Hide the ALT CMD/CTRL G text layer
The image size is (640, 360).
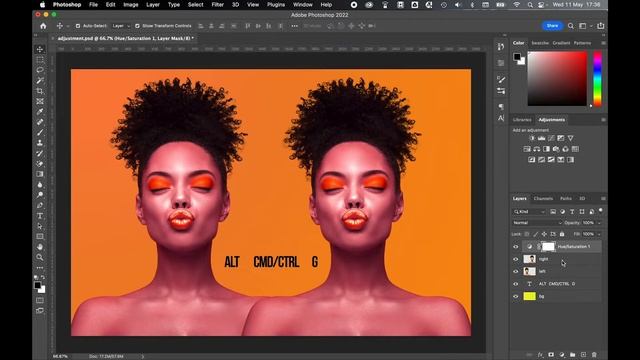click(516, 284)
